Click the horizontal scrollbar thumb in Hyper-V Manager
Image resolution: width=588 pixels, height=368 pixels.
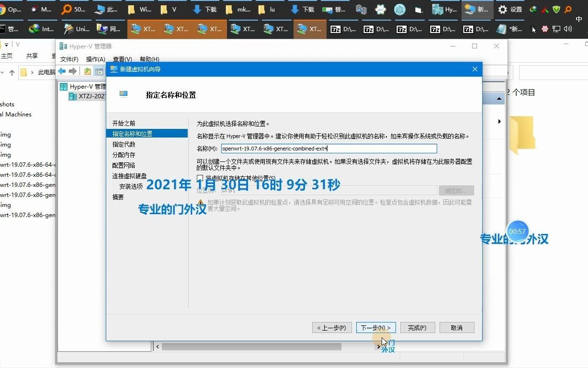point(251,346)
